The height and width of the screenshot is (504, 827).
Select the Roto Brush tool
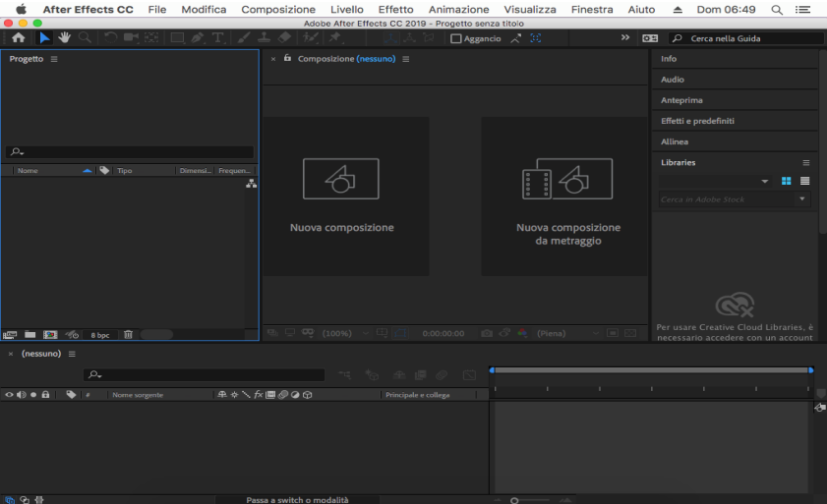pyautogui.click(x=310, y=38)
